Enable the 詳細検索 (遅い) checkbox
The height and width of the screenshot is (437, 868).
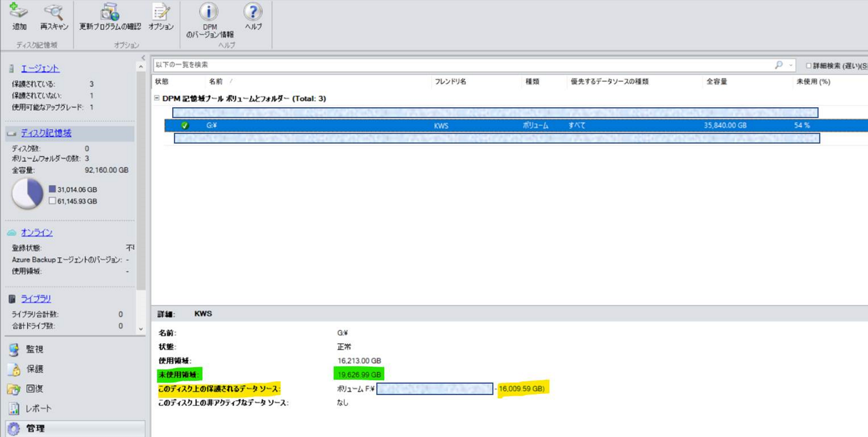tap(808, 66)
